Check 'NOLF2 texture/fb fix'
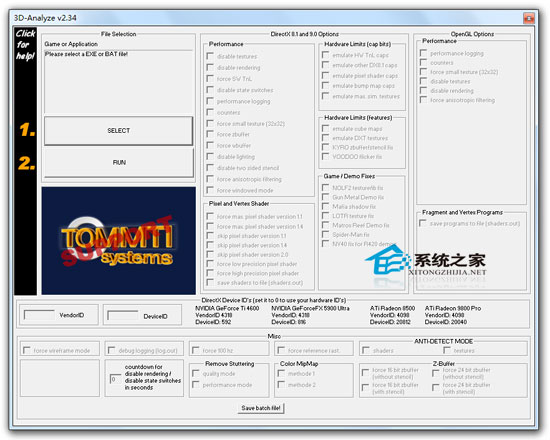550x440 pixels. [326, 188]
